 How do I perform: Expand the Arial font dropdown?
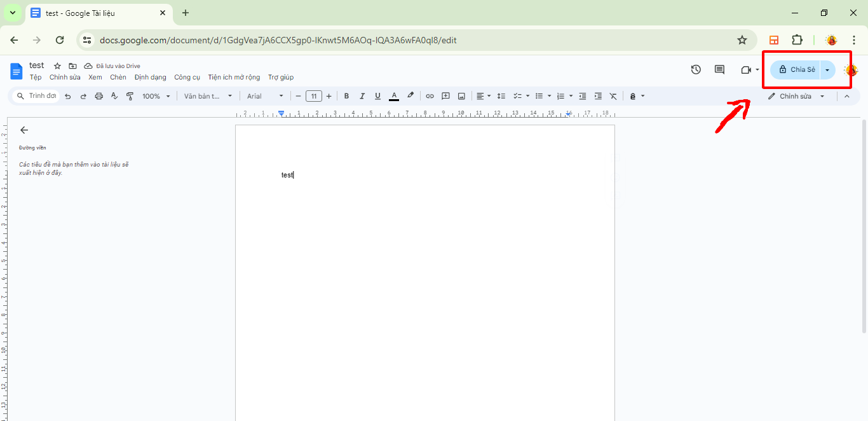(265, 96)
